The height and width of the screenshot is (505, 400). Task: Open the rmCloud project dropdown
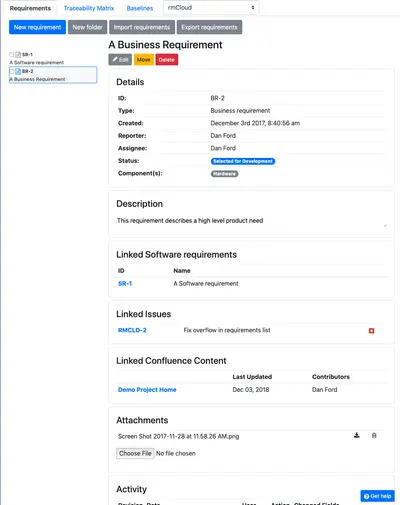[211, 8]
